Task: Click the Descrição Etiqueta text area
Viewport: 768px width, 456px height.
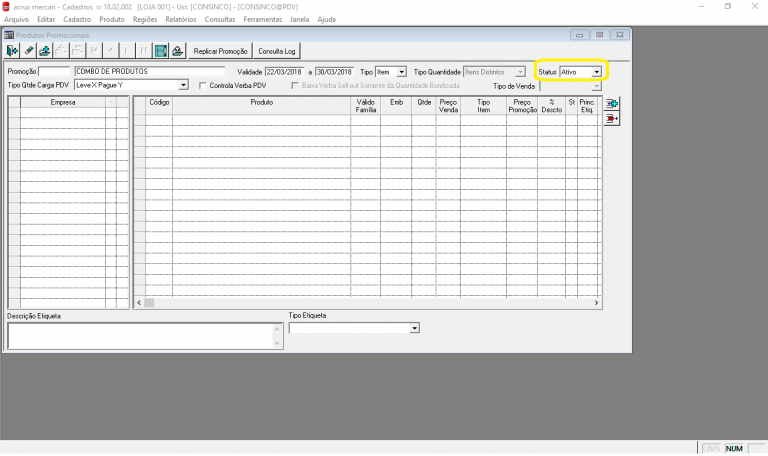Action: pos(140,336)
